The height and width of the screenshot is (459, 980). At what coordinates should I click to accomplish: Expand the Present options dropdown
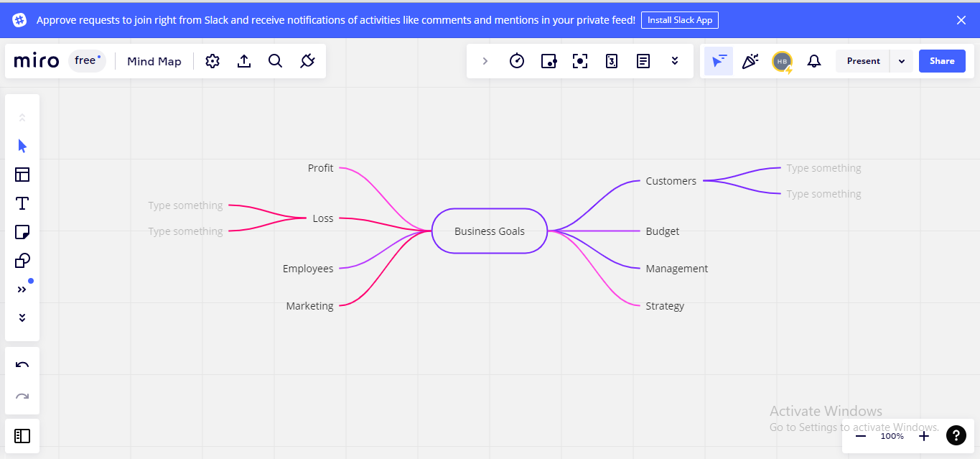[901, 61]
